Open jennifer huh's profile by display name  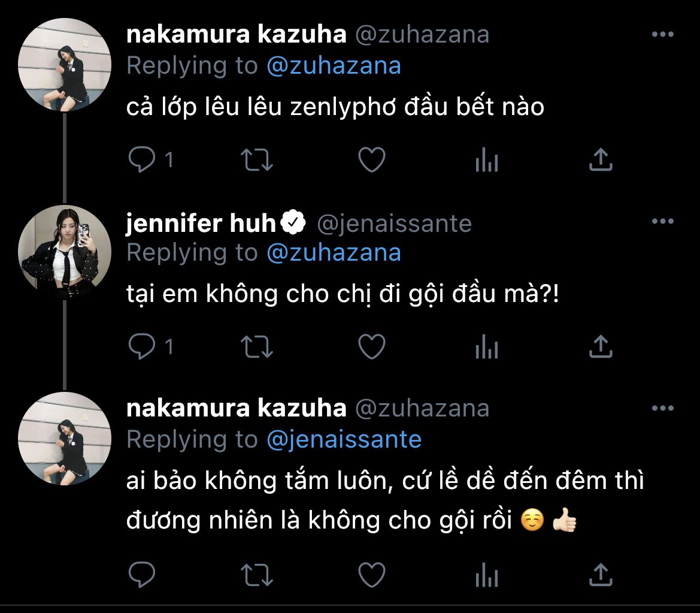202,224
